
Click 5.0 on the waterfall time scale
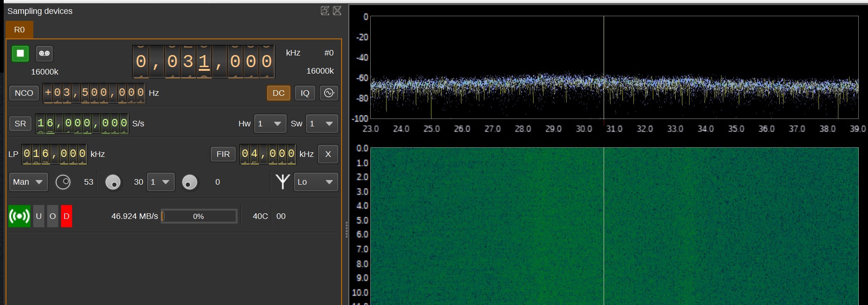(362, 220)
